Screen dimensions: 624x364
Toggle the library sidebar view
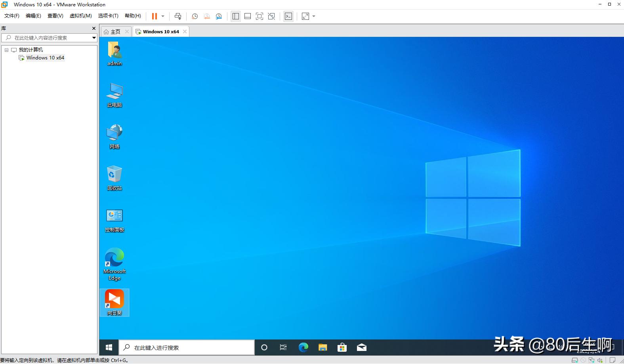(x=236, y=16)
